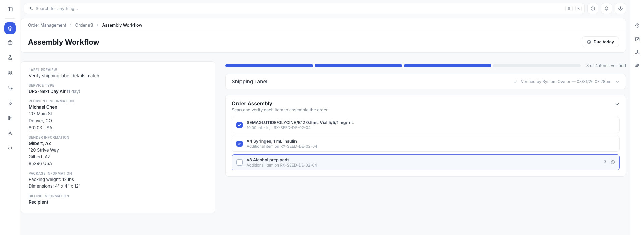Click the unfilled fourth progress segment
The image size is (644, 235).
click(537, 66)
